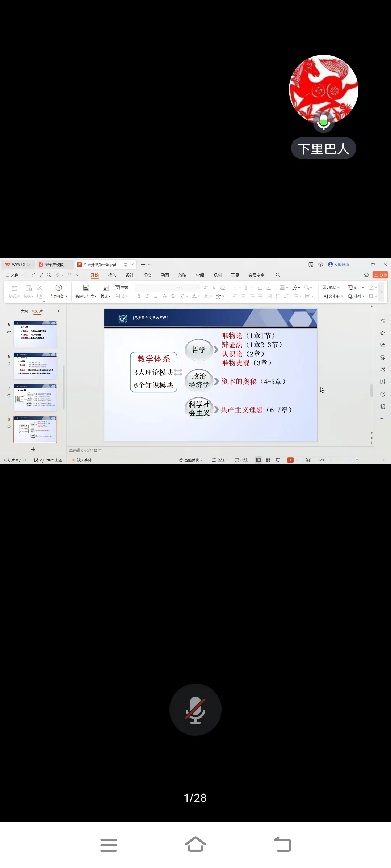Viewport: 391px width, 868px height.
Task: Open the 插入 ribbon tab
Action: pyautogui.click(x=112, y=275)
